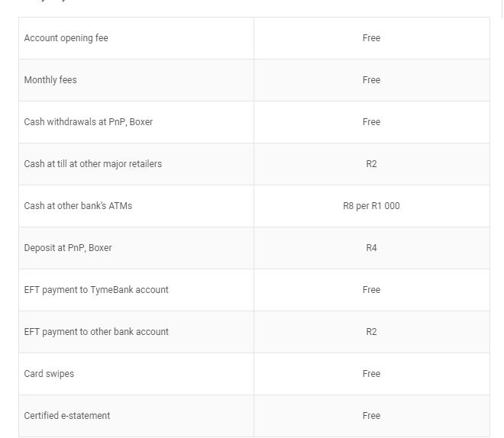Image resolution: width=504 pixels, height=438 pixels.
Task: Click 'EFT payment to TymeBank account' label
Action: pyautogui.click(x=96, y=290)
